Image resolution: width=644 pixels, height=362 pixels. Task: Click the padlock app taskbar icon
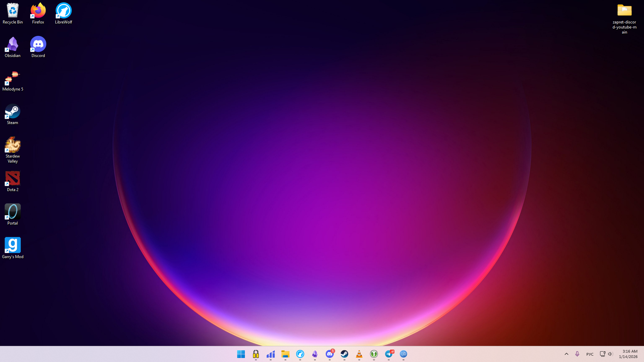(256, 354)
